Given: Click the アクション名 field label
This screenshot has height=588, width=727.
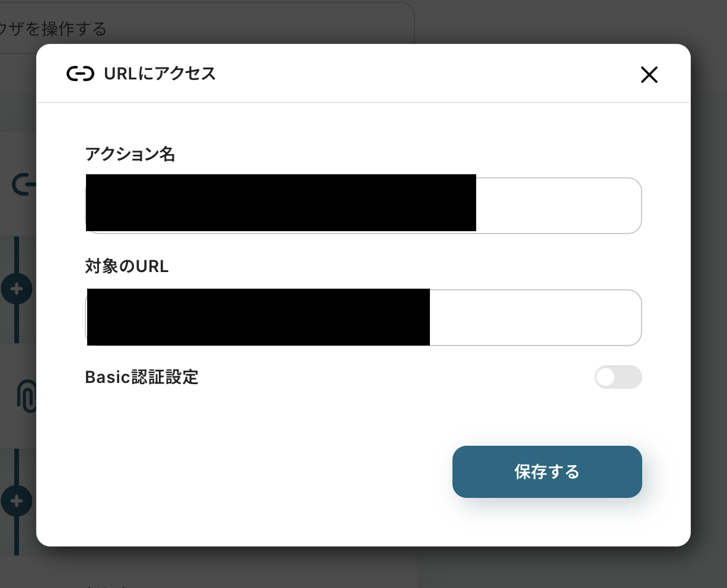Looking at the screenshot, I should click(x=130, y=155).
